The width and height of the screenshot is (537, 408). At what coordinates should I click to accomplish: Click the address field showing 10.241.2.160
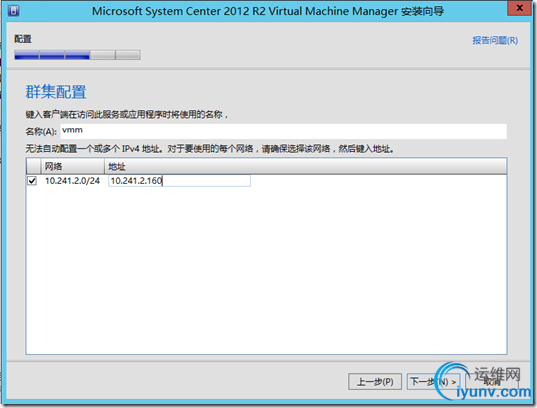pos(179,181)
